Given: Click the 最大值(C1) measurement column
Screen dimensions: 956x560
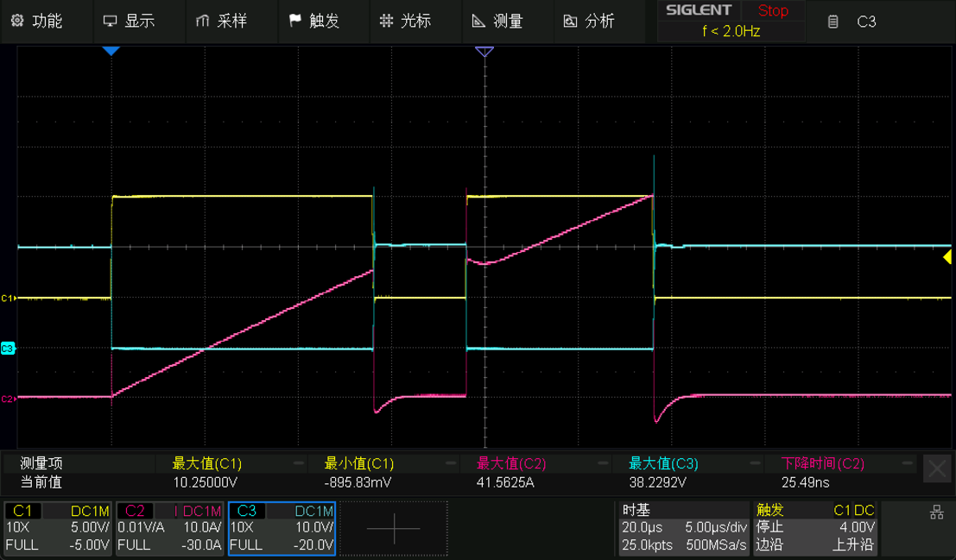Looking at the screenshot, I should (231, 473).
